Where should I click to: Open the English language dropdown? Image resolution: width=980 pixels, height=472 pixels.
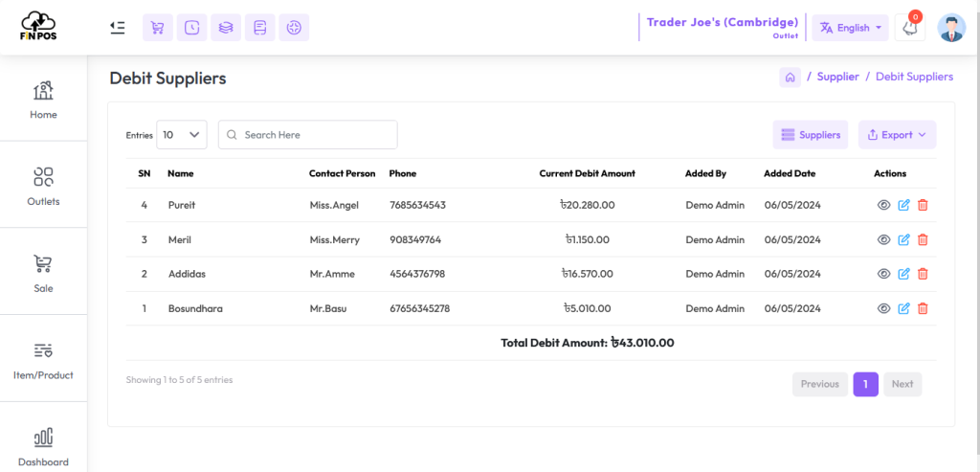tap(850, 28)
